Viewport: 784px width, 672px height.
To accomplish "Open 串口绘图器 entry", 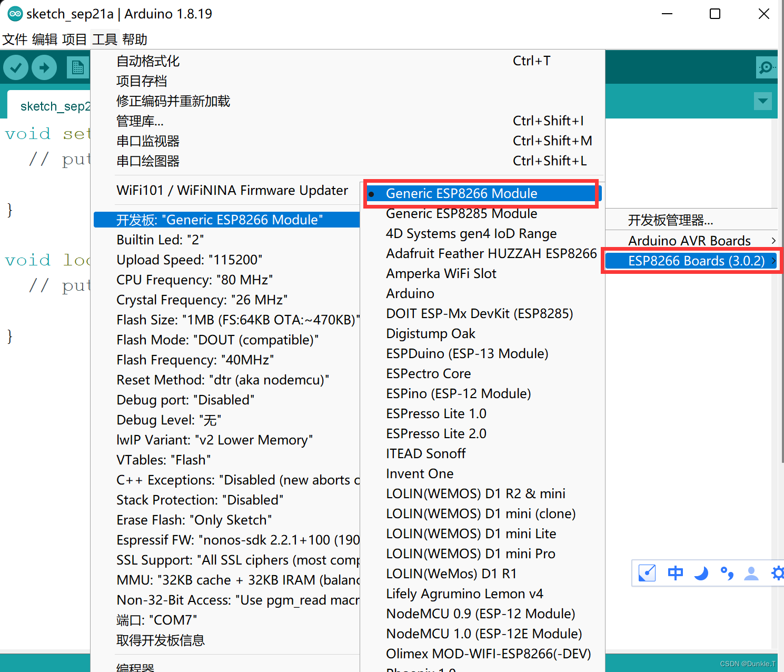I will [348, 161].
